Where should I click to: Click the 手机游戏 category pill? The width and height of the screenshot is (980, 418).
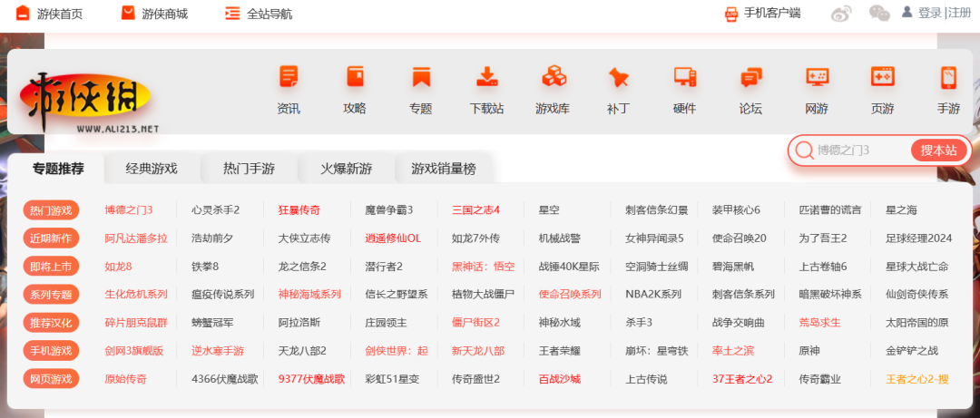[51, 351]
